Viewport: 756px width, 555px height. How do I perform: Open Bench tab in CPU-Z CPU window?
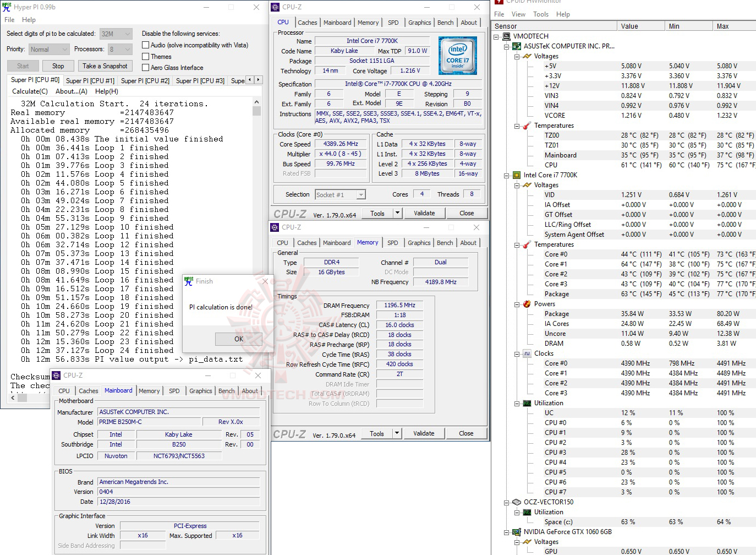(x=446, y=23)
